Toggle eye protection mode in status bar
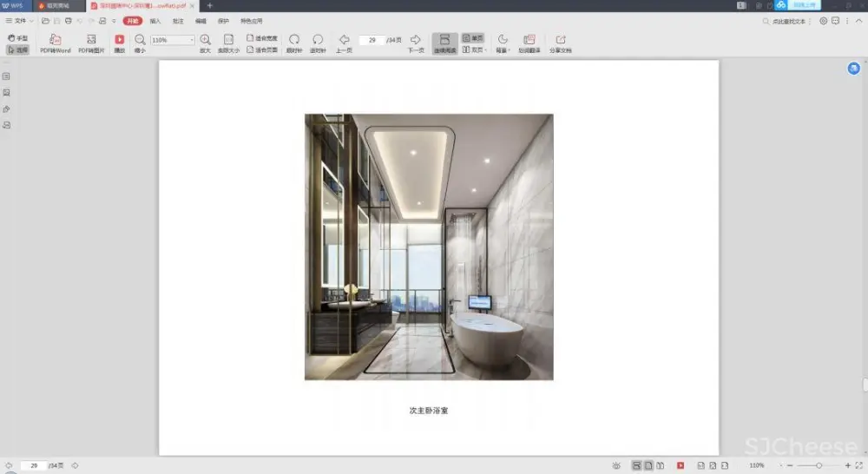The height and width of the screenshot is (474, 868). pos(616,465)
